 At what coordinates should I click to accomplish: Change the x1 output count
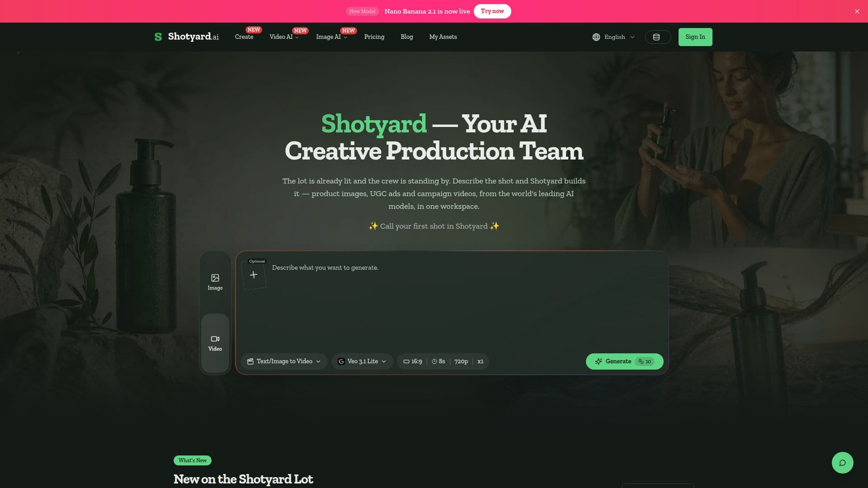[480, 361]
